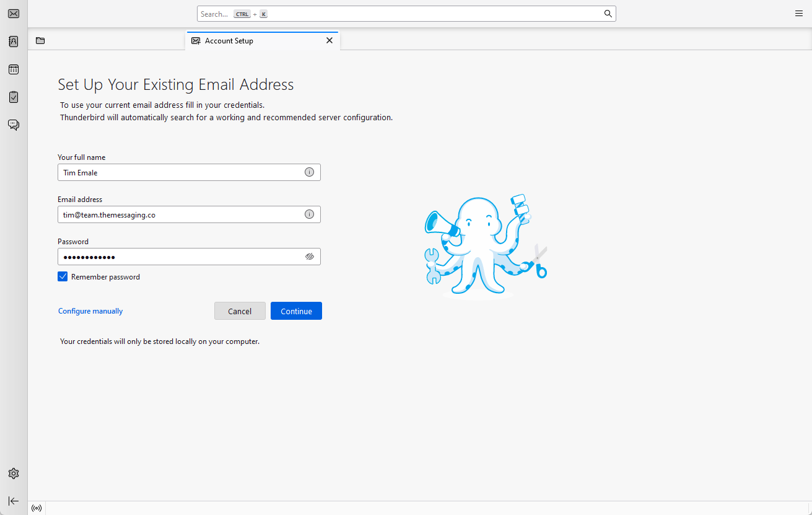The height and width of the screenshot is (515, 812).
Task: Click the Cancel button
Action: 240,311
